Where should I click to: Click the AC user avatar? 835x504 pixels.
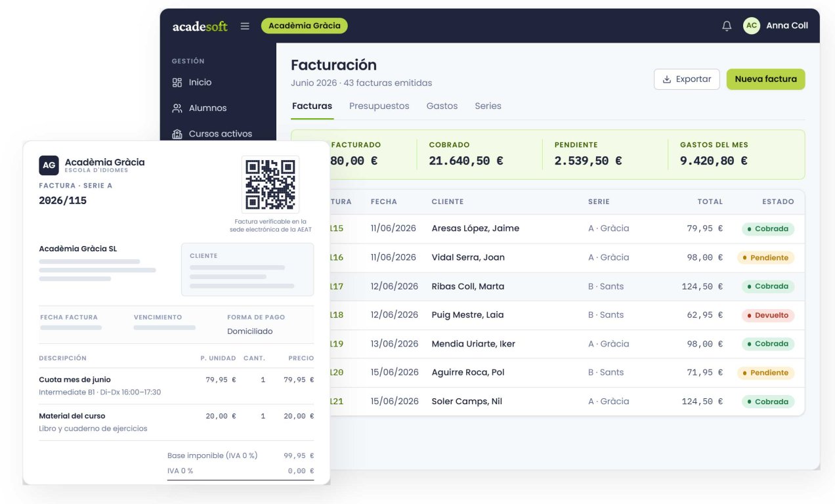(752, 26)
